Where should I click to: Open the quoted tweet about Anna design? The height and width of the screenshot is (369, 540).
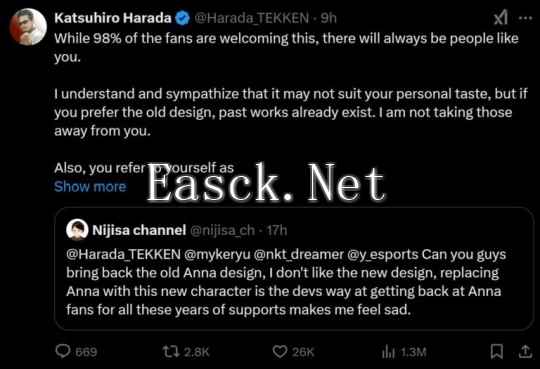294,269
